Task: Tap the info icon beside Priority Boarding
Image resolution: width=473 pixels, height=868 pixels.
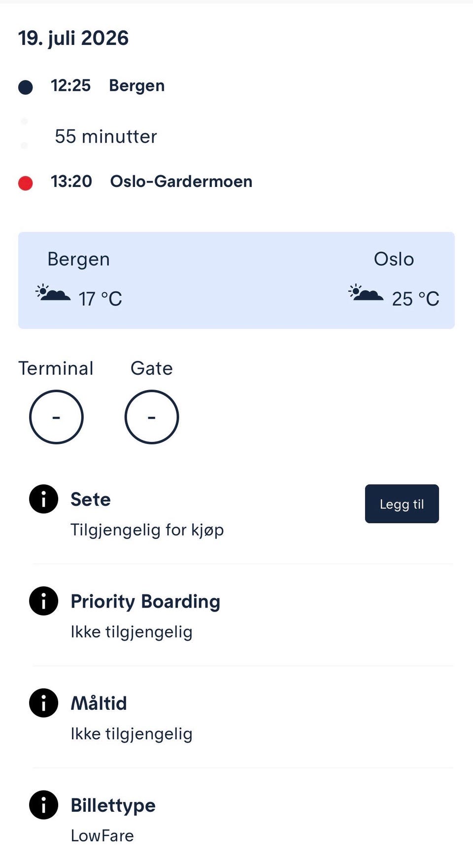Action: 44,601
